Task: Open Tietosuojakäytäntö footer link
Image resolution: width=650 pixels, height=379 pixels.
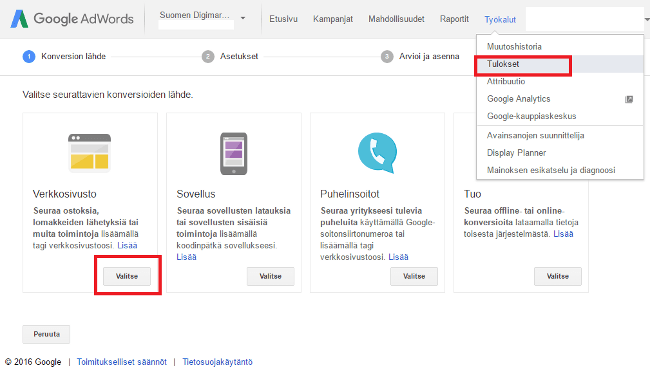Action: click(x=218, y=362)
